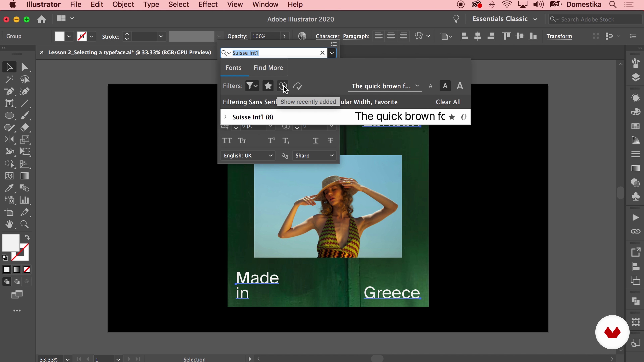Image resolution: width=644 pixels, height=362 pixels.
Task: Click the Home icon
Action: [42, 19]
